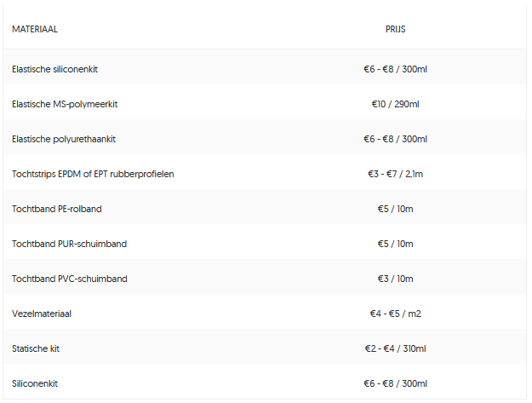Select the Statische kit row label

tap(36, 348)
